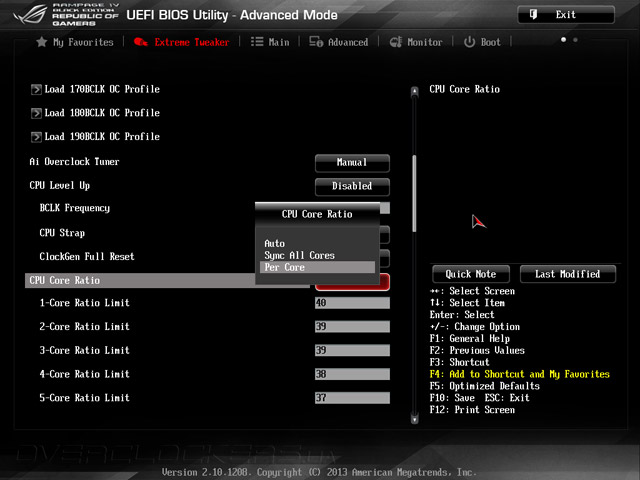Select the 3-Core Ratio Limit label

tap(84, 350)
